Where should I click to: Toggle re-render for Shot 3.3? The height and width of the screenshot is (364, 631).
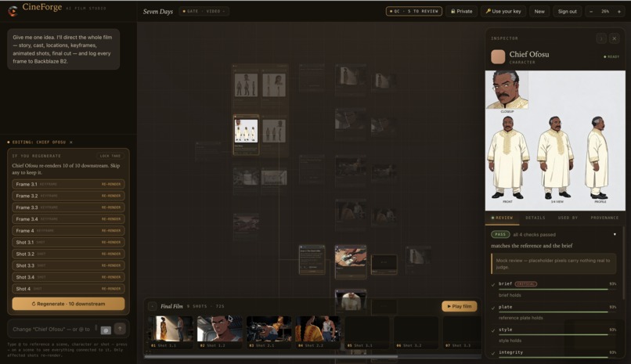pos(68,266)
